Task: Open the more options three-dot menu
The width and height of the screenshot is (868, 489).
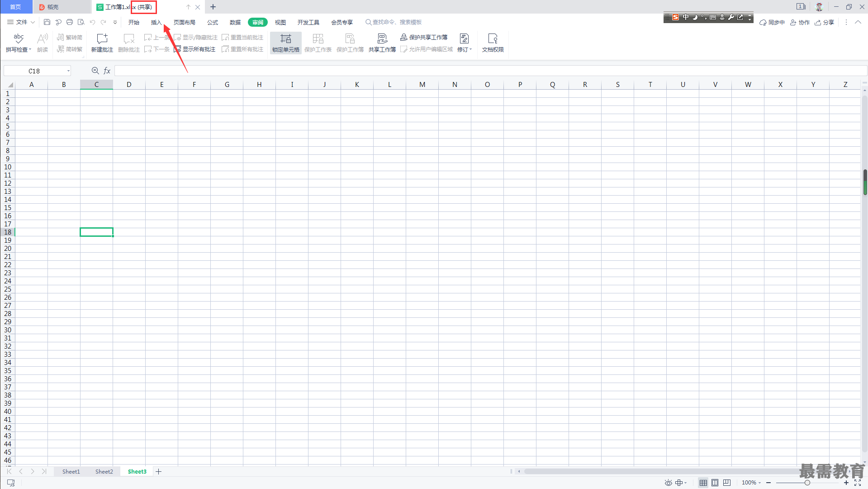Action: pyautogui.click(x=846, y=22)
